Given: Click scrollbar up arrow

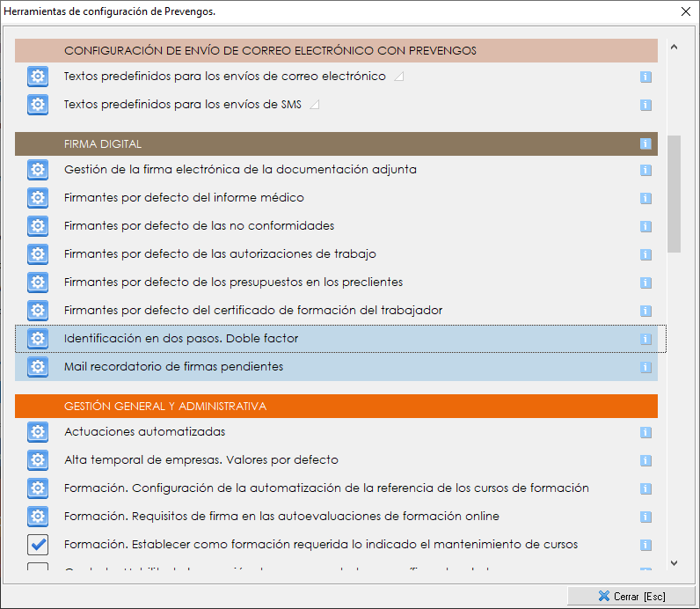Looking at the screenshot, I should tap(674, 48).
